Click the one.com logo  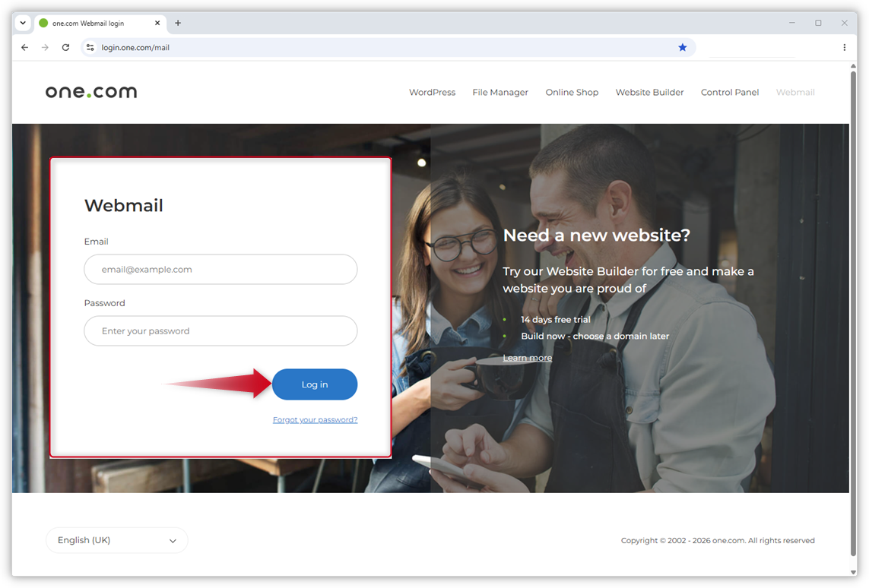click(x=91, y=92)
